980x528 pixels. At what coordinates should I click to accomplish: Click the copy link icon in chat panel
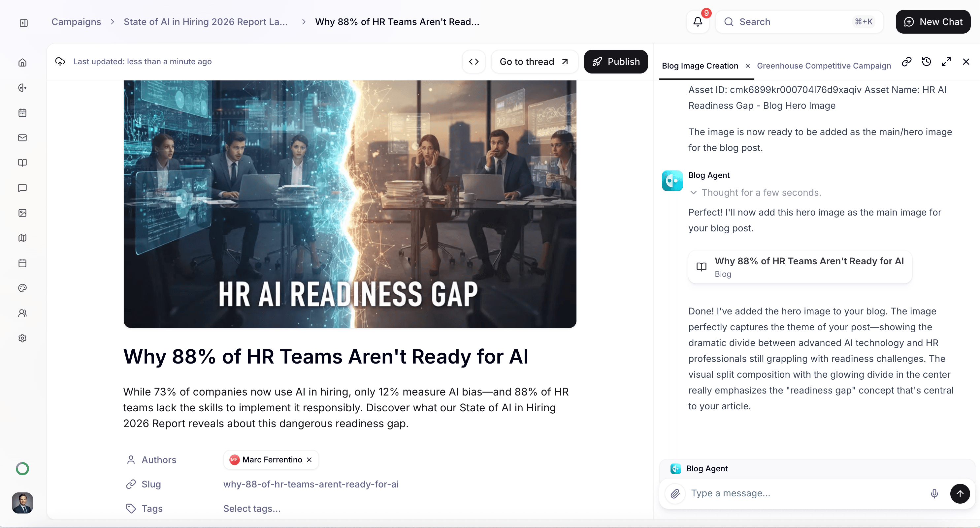[906, 62]
